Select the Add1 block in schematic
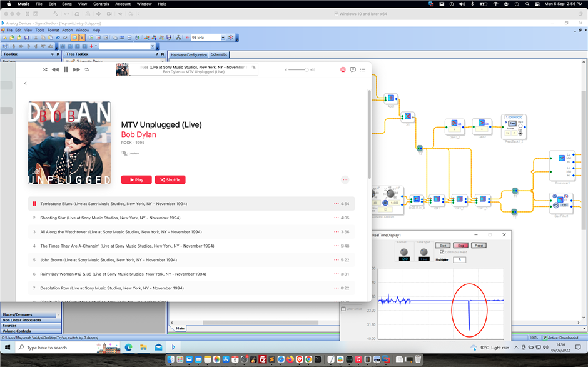Image resolution: width=588 pixels, height=367 pixels. click(391, 98)
